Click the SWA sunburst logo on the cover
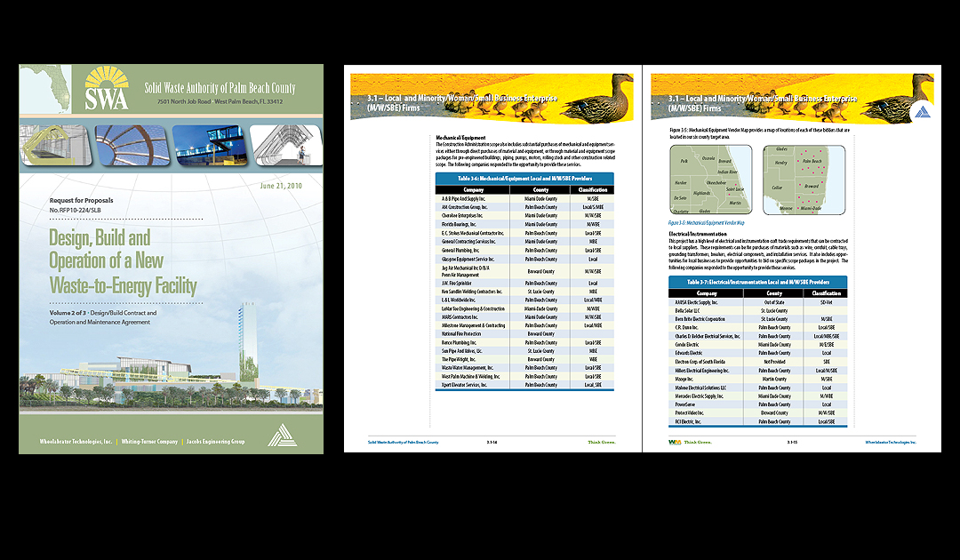The image size is (960, 560). tap(107, 89)
